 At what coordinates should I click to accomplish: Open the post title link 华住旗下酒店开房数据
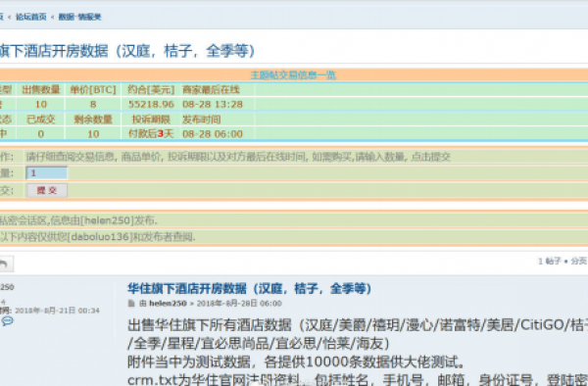[249, 289]
